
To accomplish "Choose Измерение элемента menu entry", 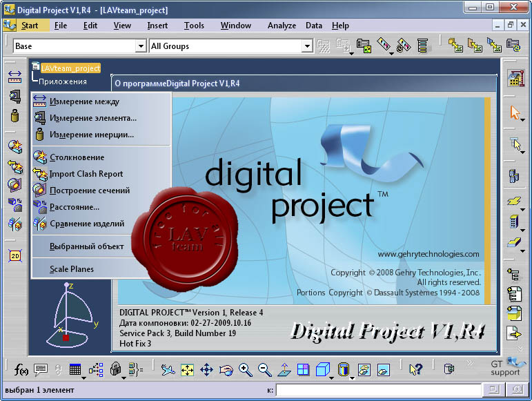I will 101,118.
